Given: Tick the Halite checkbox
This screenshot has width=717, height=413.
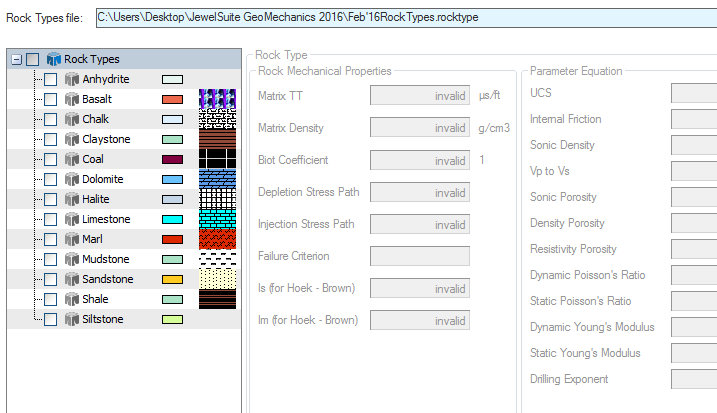Looking at the screenshot, I should coord(51,199).
